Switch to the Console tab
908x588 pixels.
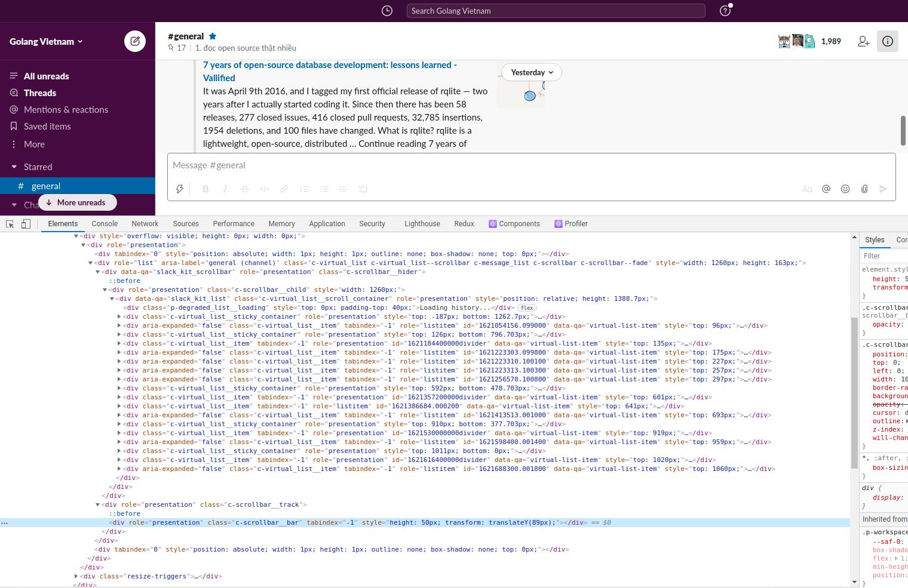pyautogui.click(x=105, y=224)
